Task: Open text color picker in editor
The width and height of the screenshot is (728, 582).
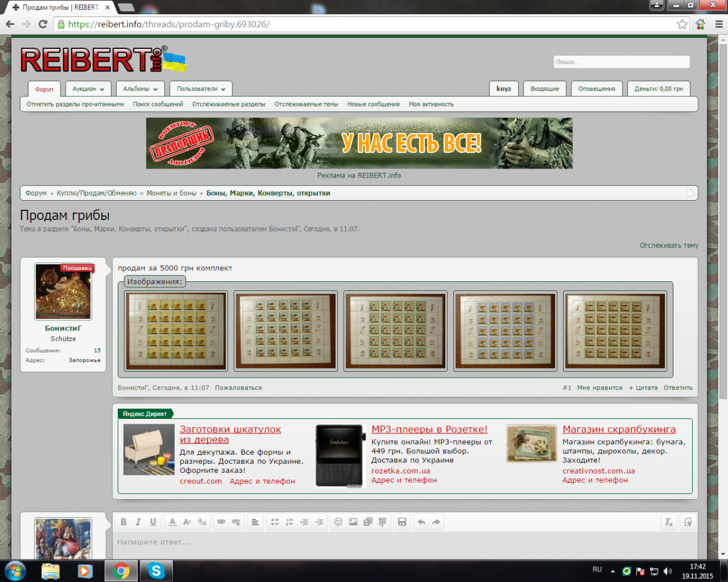Action: pyautogui.click(x=172, y=522)
